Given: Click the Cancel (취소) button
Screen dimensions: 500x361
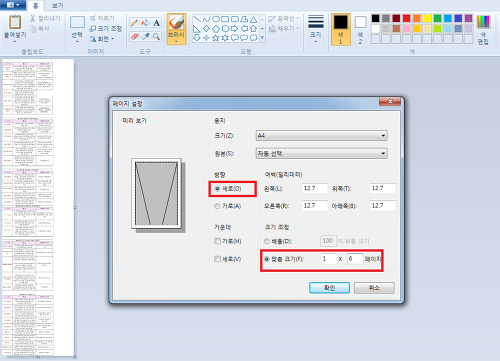Looking at the screenshot, I should [374, 288].
